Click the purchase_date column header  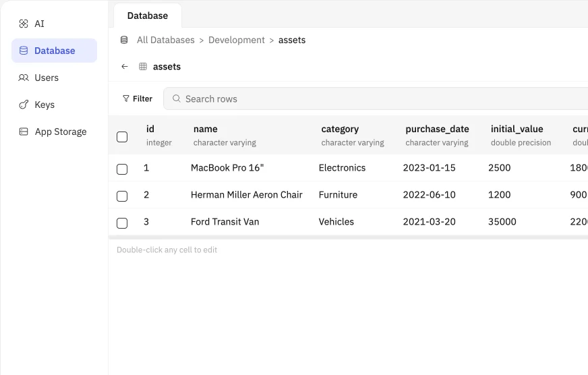(x=437, y=136)
